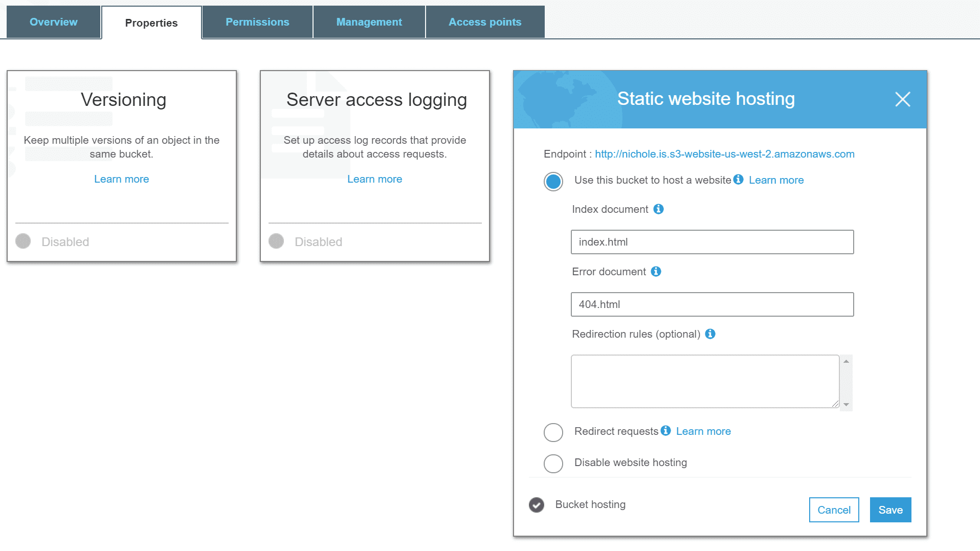Click info icon after 'host a website'

738,180
